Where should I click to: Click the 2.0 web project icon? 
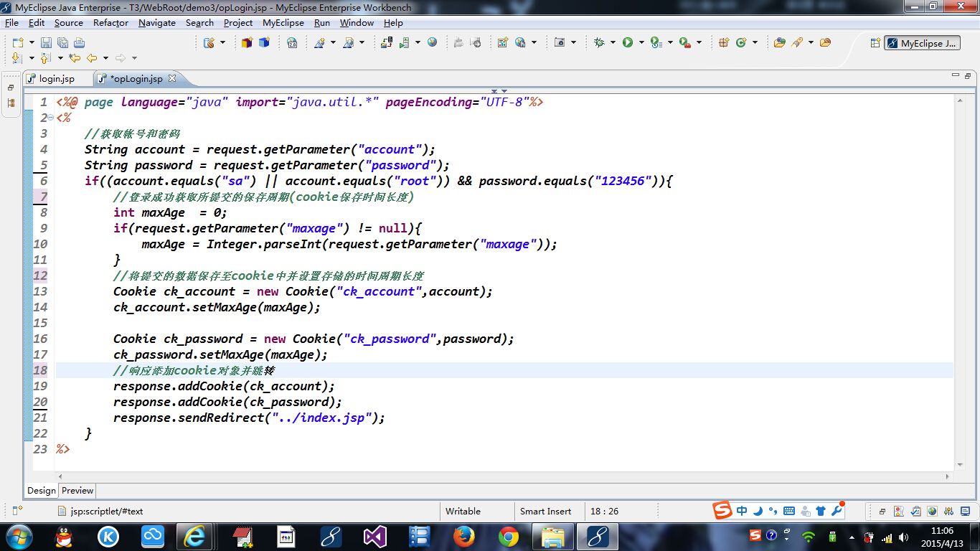point(292,43)
